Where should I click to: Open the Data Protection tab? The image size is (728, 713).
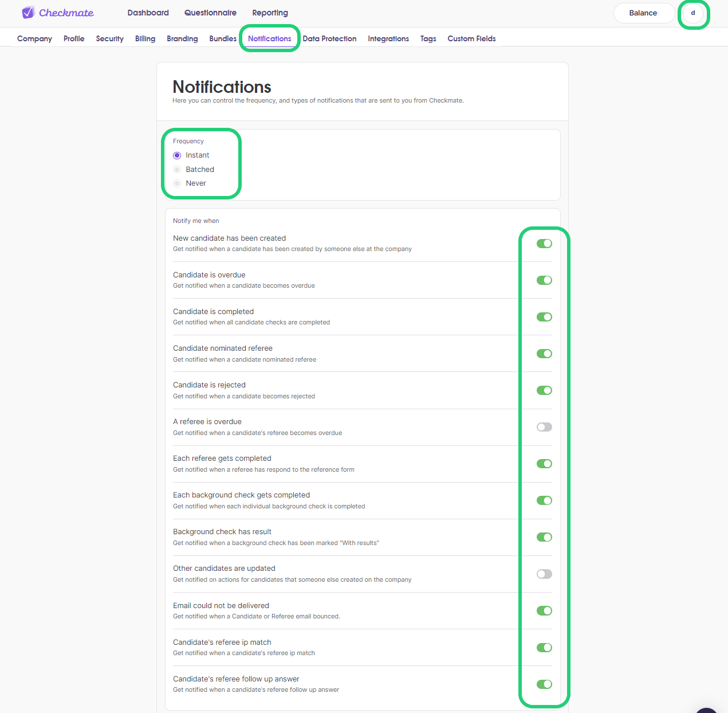[329, 38]
